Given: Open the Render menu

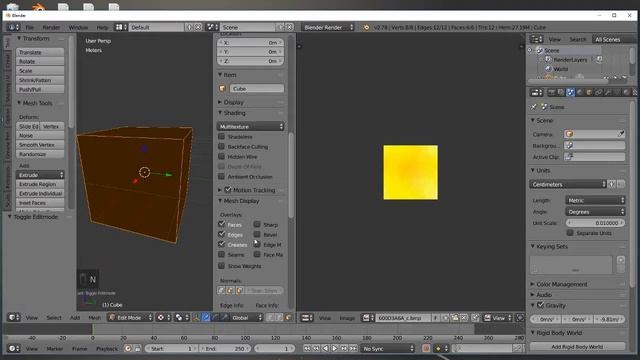Looking at the screenshot, I should click(51, 27).
